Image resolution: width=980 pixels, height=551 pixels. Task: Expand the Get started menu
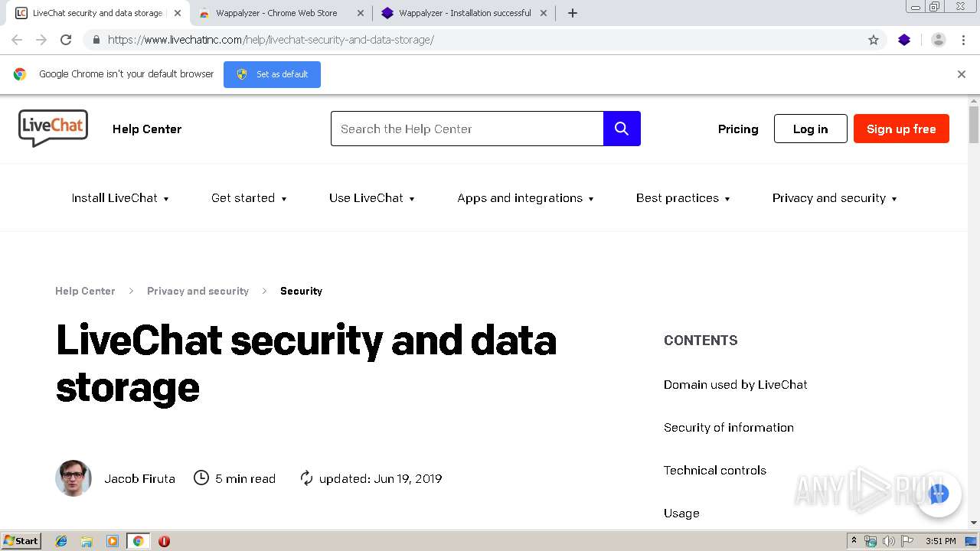pyautogui.click(x=249, y=198)
